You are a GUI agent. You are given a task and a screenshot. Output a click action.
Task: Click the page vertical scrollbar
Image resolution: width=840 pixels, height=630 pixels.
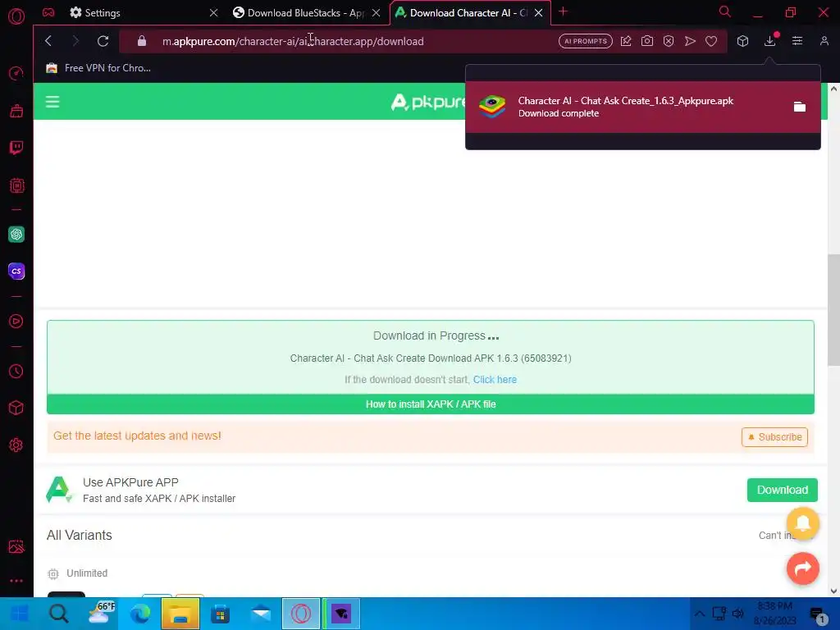pyautogui.click(x=833, y=311)
